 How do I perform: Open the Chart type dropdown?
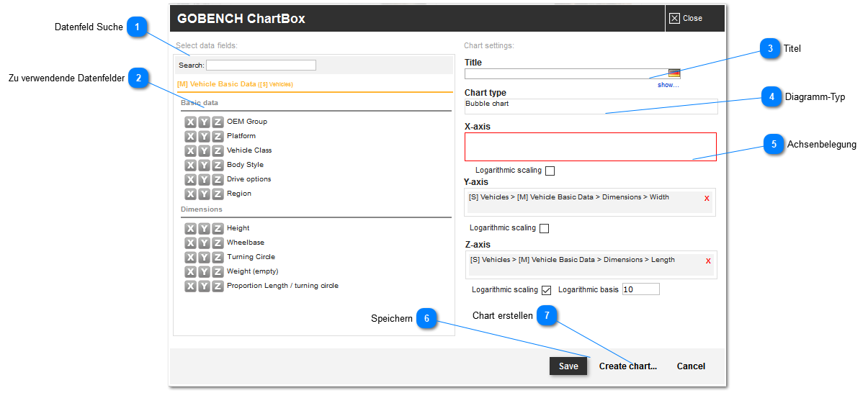591,106
